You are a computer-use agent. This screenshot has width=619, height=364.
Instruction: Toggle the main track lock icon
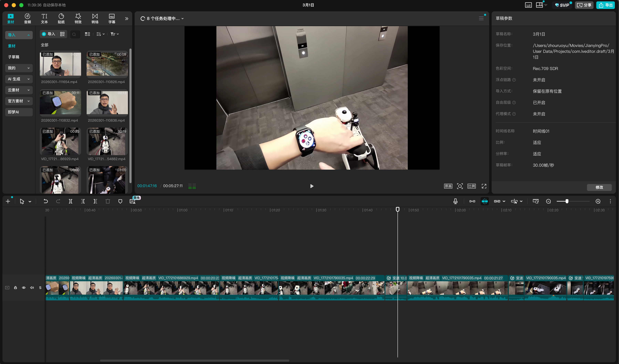pos(15,288)
